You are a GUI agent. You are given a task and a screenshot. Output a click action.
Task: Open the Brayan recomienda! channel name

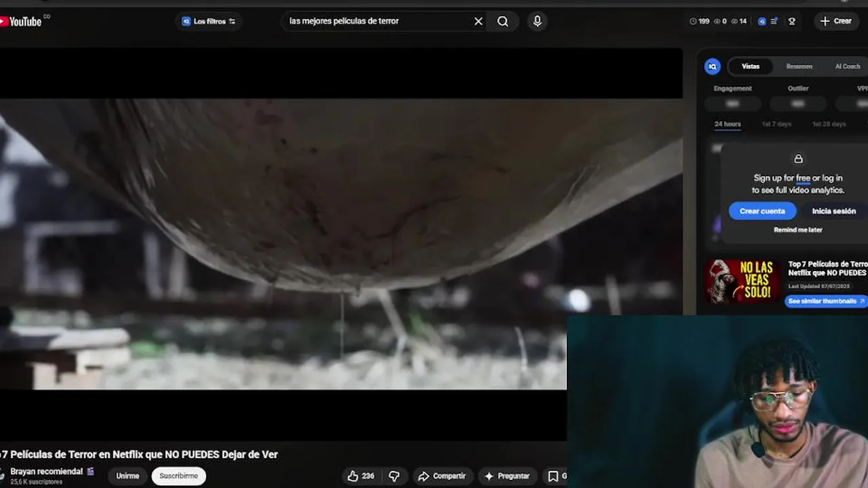(x=47, y=471)
